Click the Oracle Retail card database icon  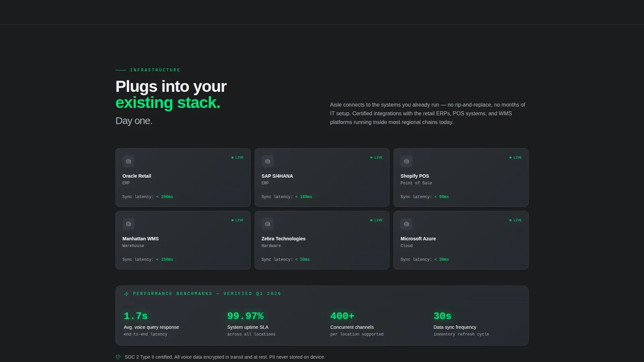128,161
